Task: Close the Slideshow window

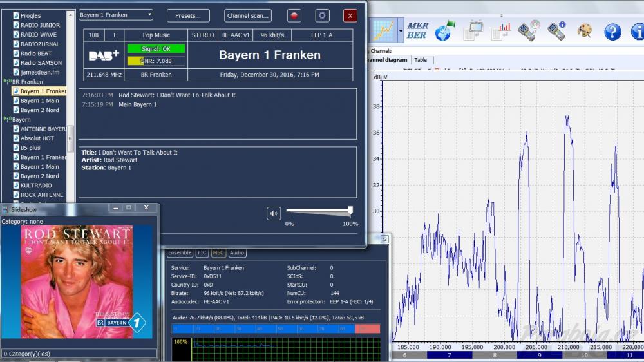Action: coord(146,207)
